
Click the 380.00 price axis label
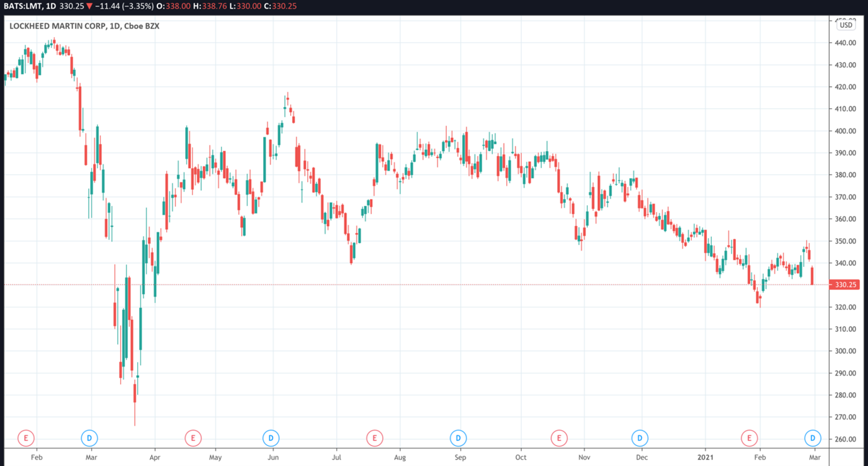845,175
